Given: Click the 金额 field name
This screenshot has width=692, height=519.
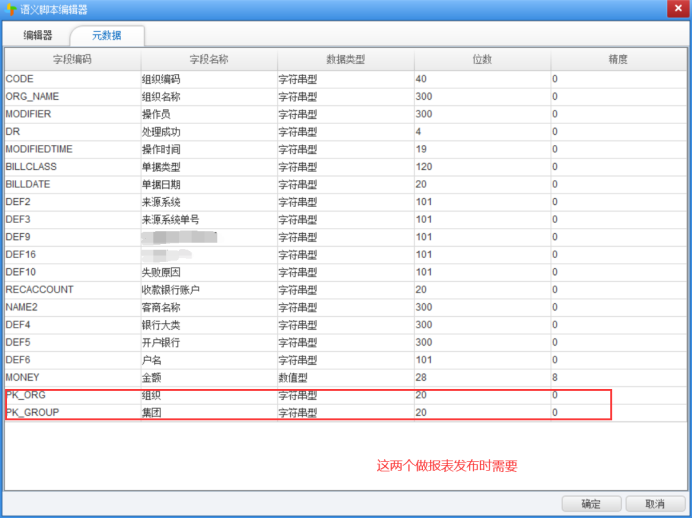Looking at the screenshot, I should pyautogui.click(x=151, y=378).
